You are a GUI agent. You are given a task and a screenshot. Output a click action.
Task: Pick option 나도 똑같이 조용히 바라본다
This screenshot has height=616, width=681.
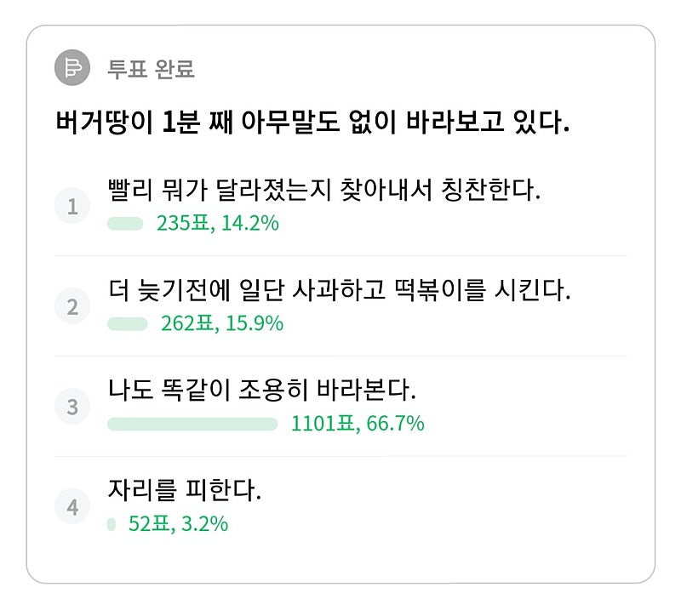tap(262, 391)
